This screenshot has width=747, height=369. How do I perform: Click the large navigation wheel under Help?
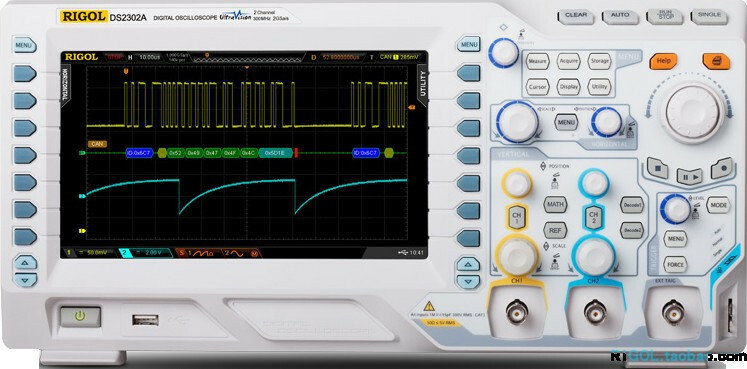(x=692, y=112)
